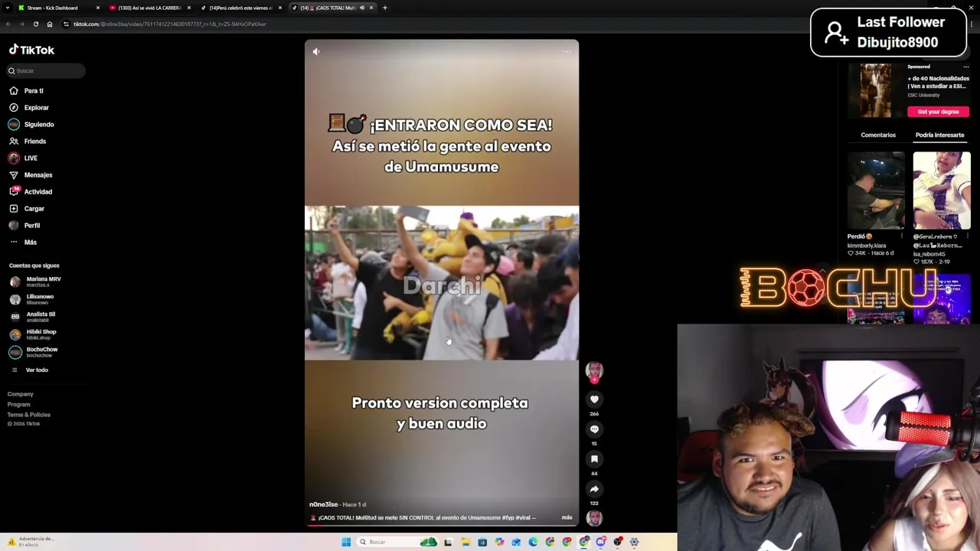Toggle the video mute speaker icon
This screenshot has height=551, width=980.
(316, 51)
